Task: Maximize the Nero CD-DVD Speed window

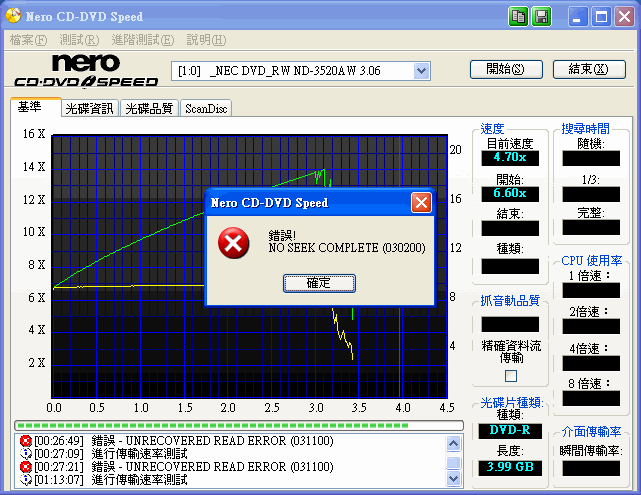Action: tap(601, 17)
